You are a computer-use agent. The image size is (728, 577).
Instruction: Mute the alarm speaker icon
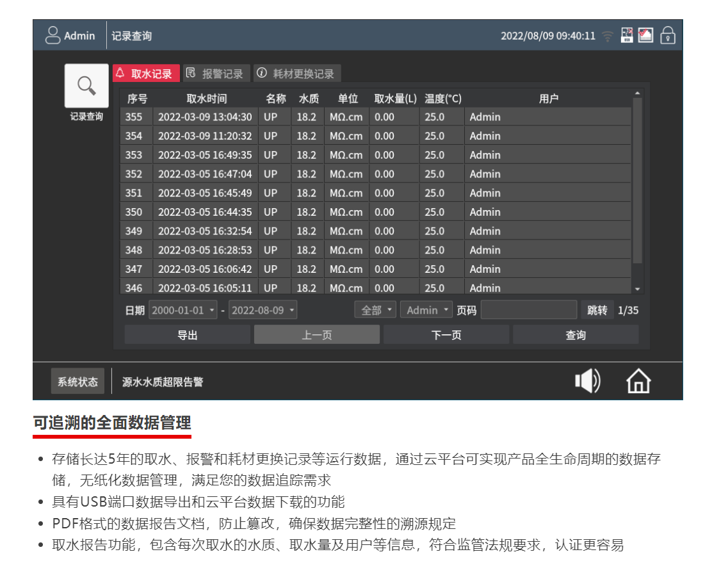coord(588,381)
